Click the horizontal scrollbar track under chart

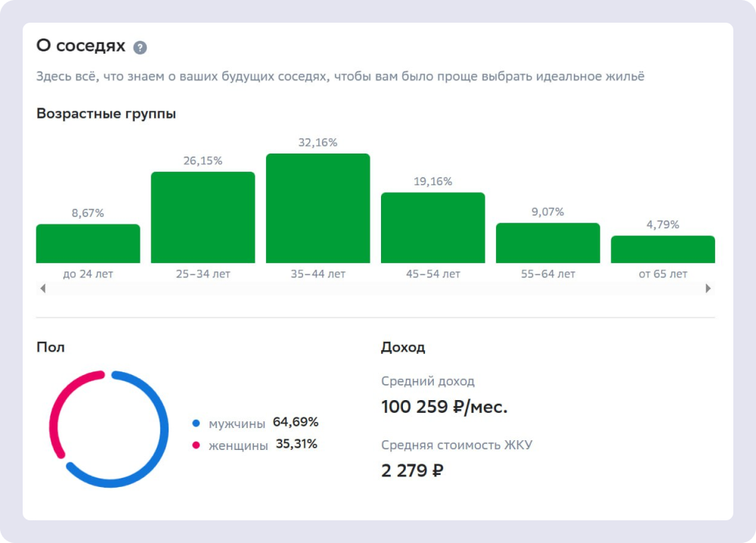pos(375,288)
